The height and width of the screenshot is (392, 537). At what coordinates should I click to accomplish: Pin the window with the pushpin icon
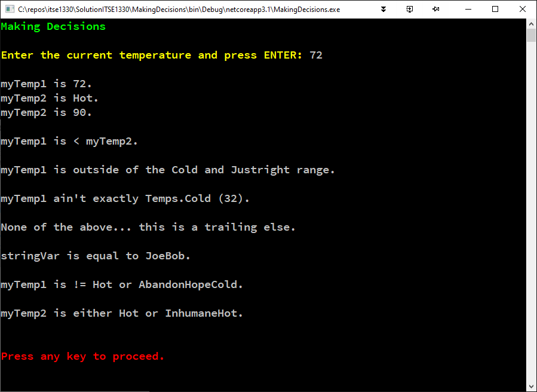coord(436,9)
